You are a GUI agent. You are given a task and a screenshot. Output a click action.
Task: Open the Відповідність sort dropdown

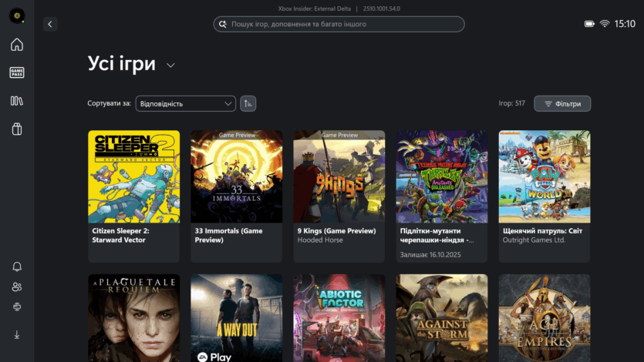pyautogui.click(x=185, y=103)
